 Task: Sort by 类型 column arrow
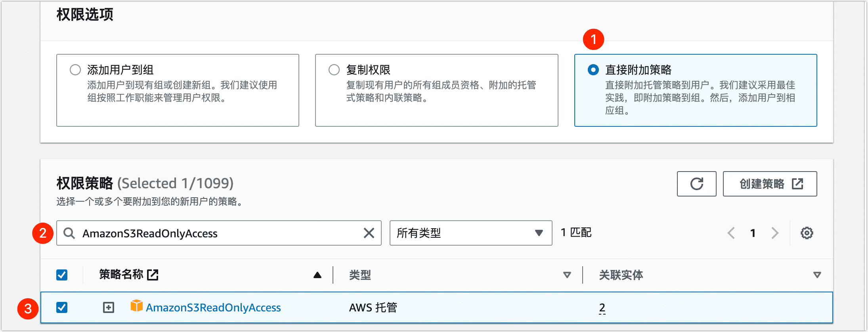pos(567,275)
